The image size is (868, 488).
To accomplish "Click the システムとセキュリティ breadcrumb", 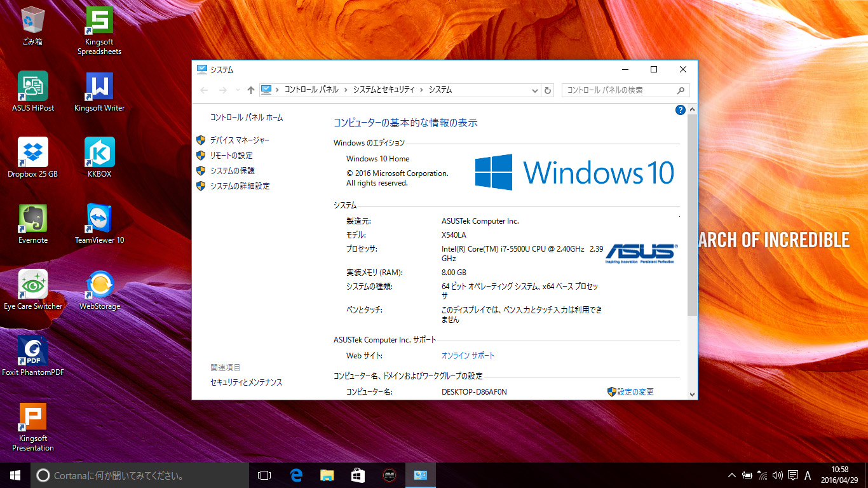I will pos(384,90).
